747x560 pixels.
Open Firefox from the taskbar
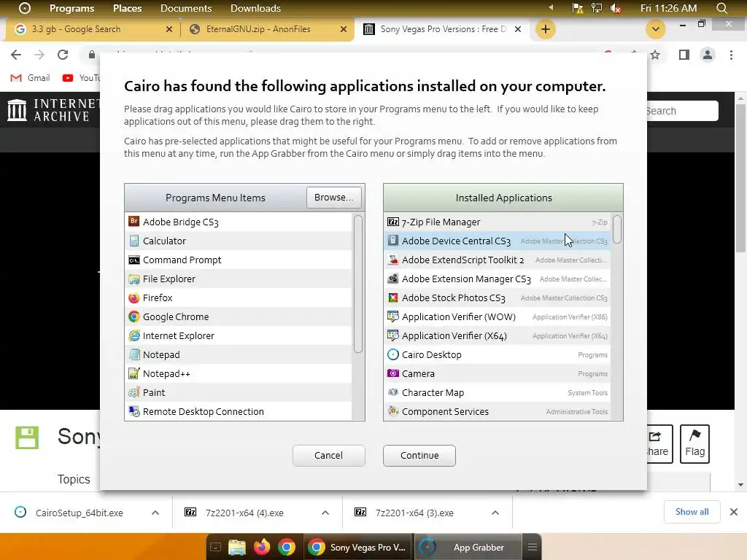point(262,547)
